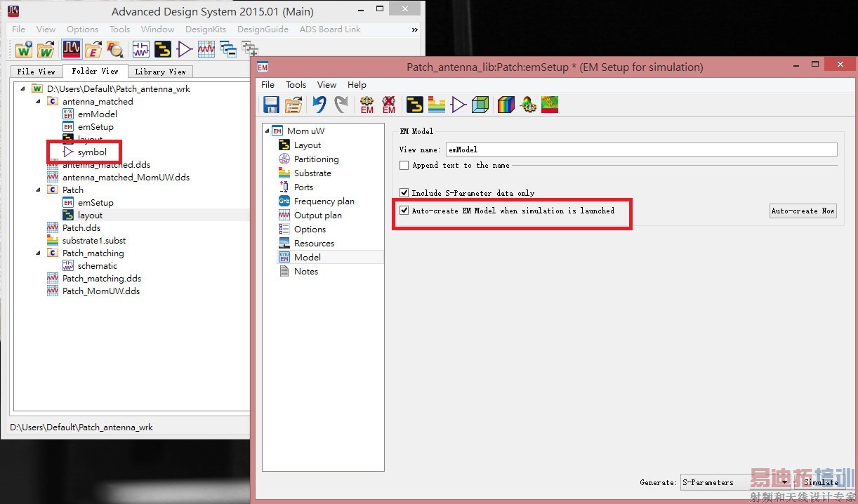This screenshot has height=504, width=858.
Task: Undo the last change in EM Setup toolbar
Action: coord(319,105)
